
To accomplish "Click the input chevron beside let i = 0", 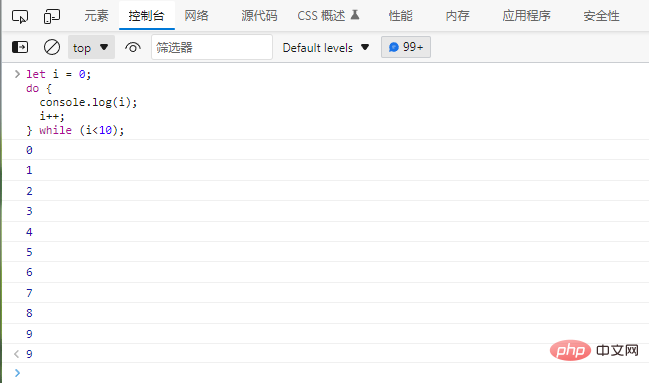I will 17,74.
